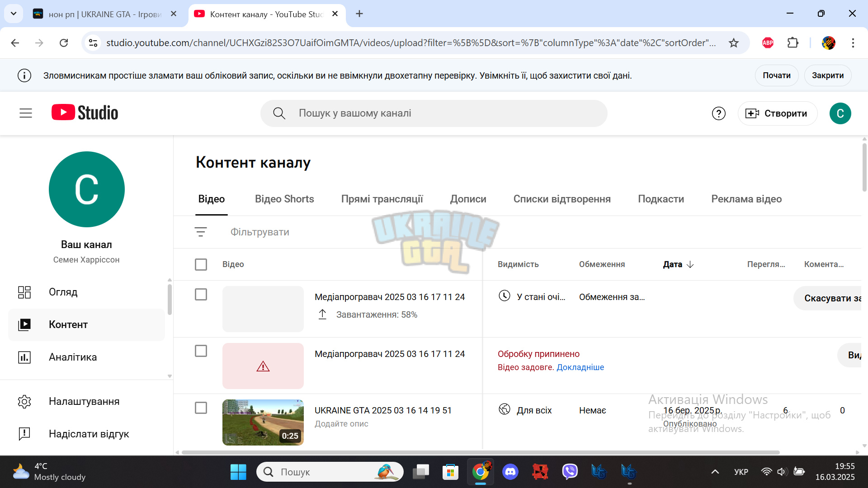Click the Створити create button

point(777,113)
